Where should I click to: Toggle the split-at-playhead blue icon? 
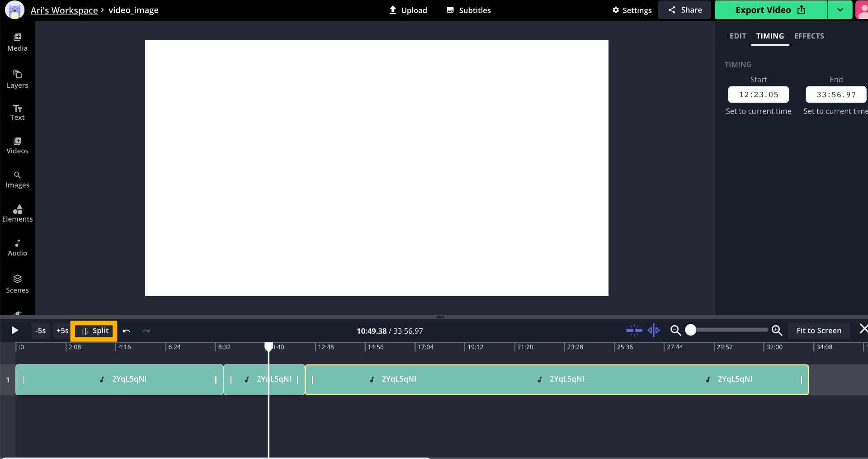coord(654,331)
